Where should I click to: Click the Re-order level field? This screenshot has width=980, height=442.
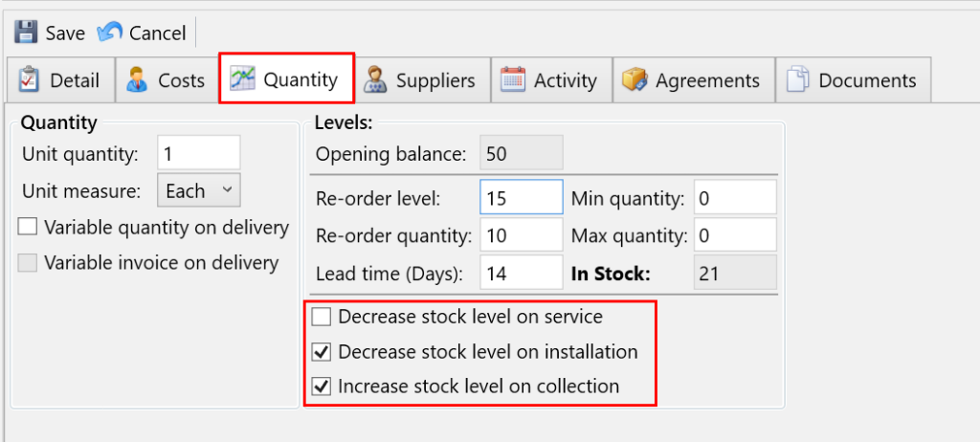[x=521, y=199]
